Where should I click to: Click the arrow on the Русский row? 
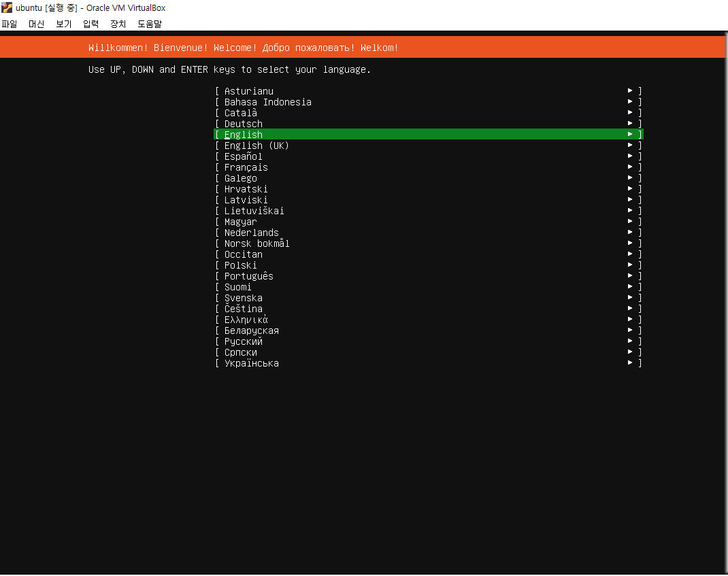[x=630, y=341]
